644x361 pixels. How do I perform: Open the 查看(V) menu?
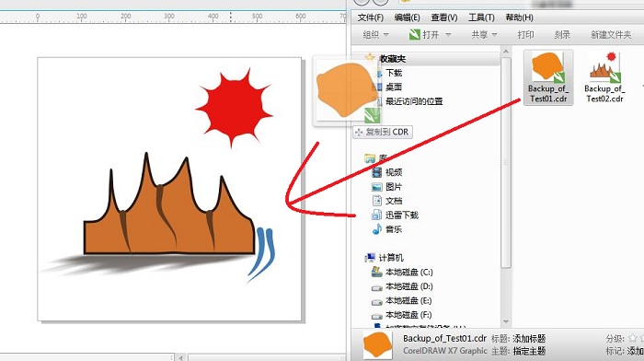coord(444,17)
